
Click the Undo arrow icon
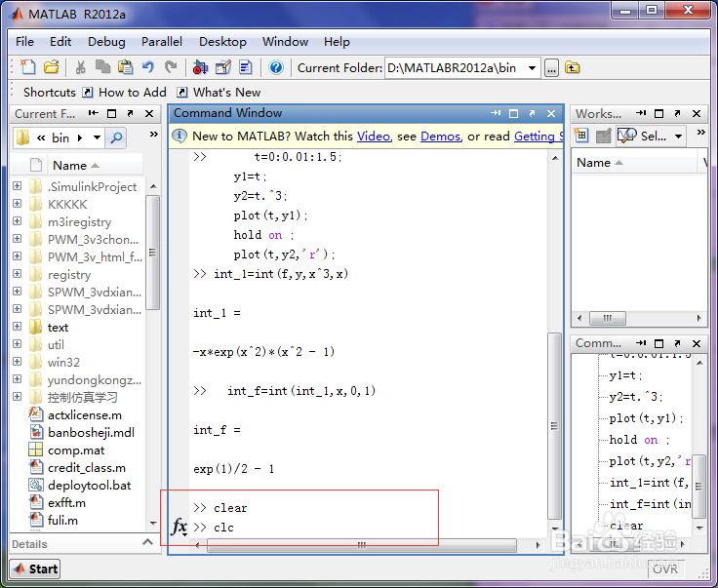[x=148, y=67]
